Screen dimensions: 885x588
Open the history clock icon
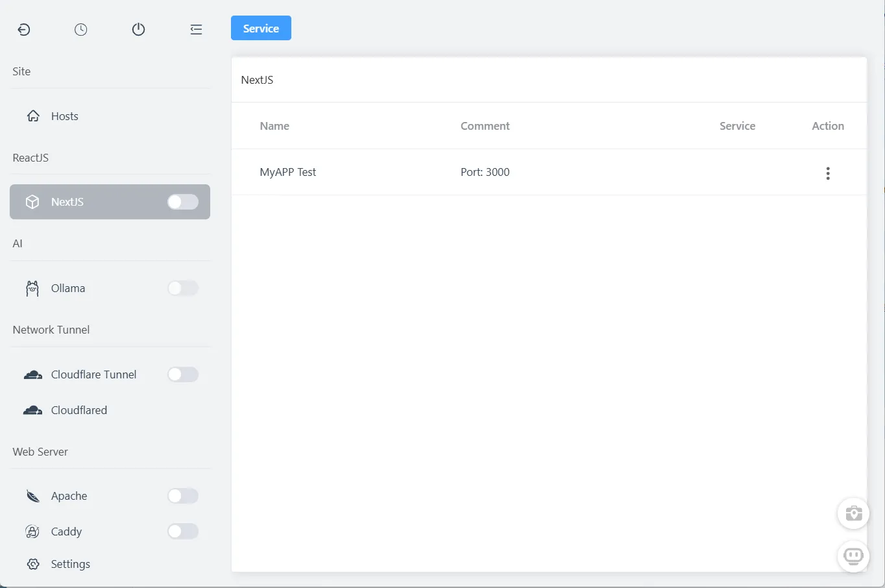click(80, 30)
